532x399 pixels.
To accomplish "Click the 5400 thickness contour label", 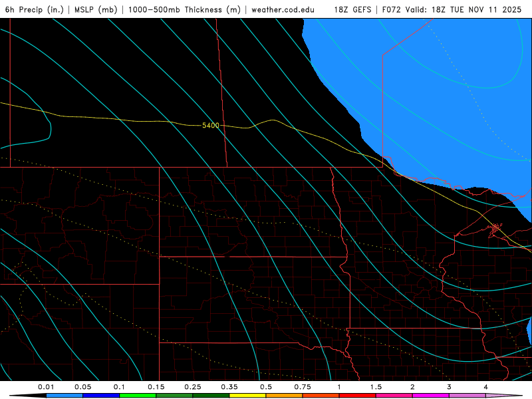I will [x=211, y=126].
